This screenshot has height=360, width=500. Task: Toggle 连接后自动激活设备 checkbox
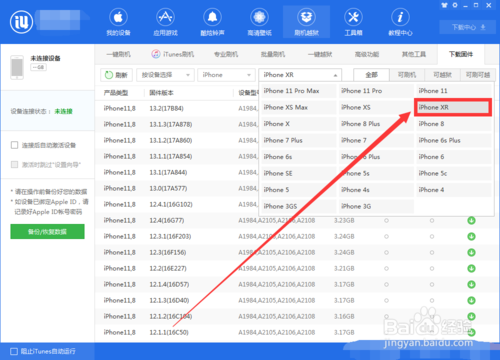[x=14, y=145]
